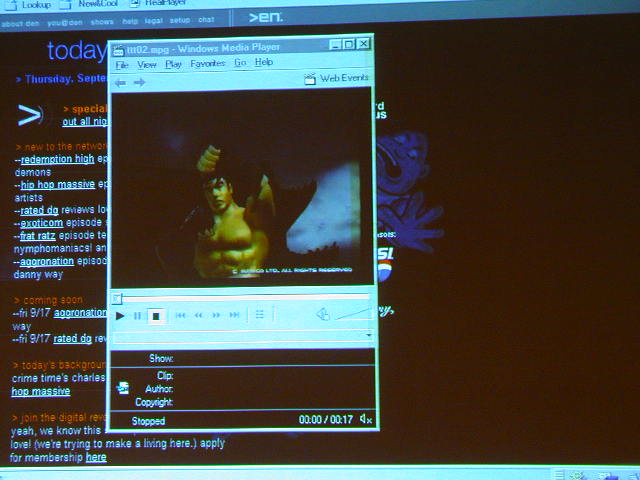Open the Play menu
This screenshot has width=640, height=480.
click(x=173, y=63)
